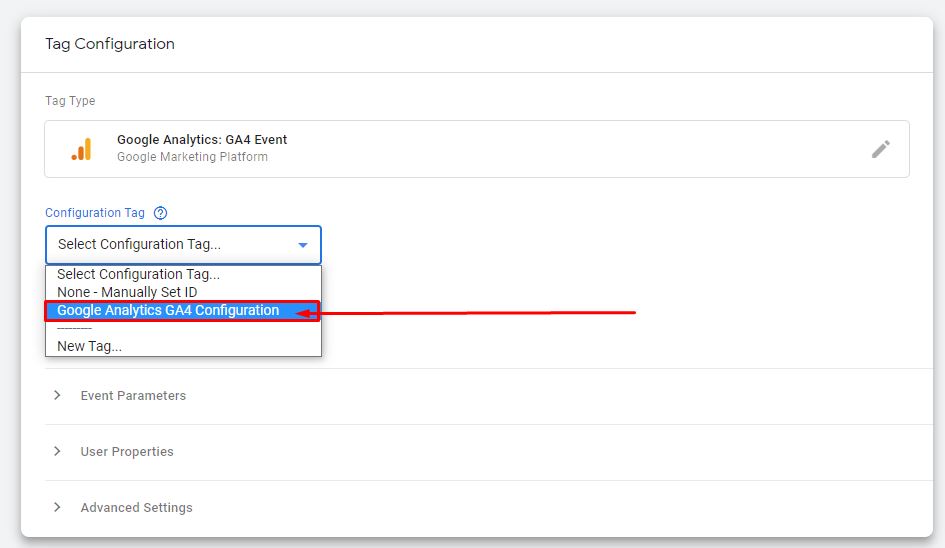
Task: Click the Event Parameters section label
Action: 133,396
